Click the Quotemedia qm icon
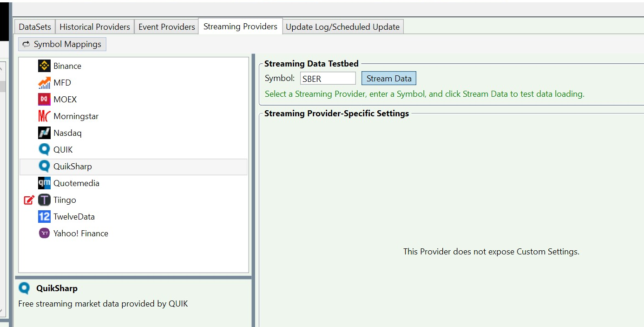Image resolution: width=644 pixels, height=327 pixels. point(44,183)
